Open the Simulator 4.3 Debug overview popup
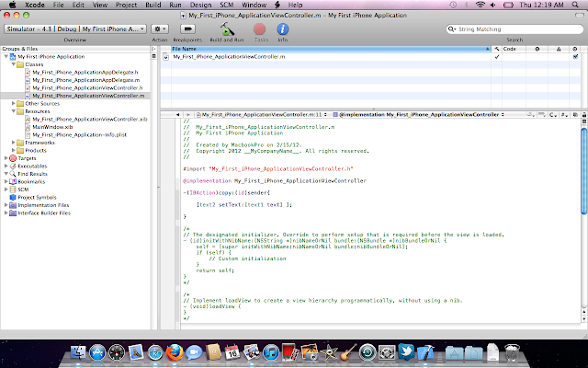 [x=75, y=29]
